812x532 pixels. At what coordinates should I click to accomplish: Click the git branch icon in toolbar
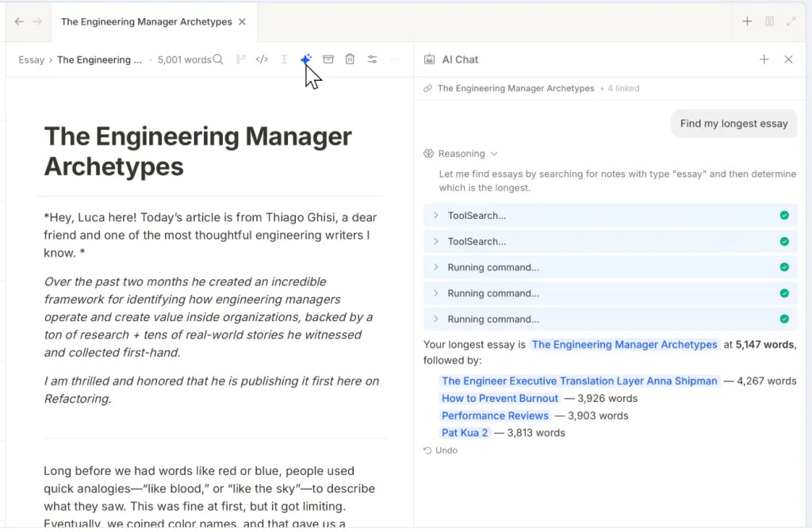click(240, 59)
